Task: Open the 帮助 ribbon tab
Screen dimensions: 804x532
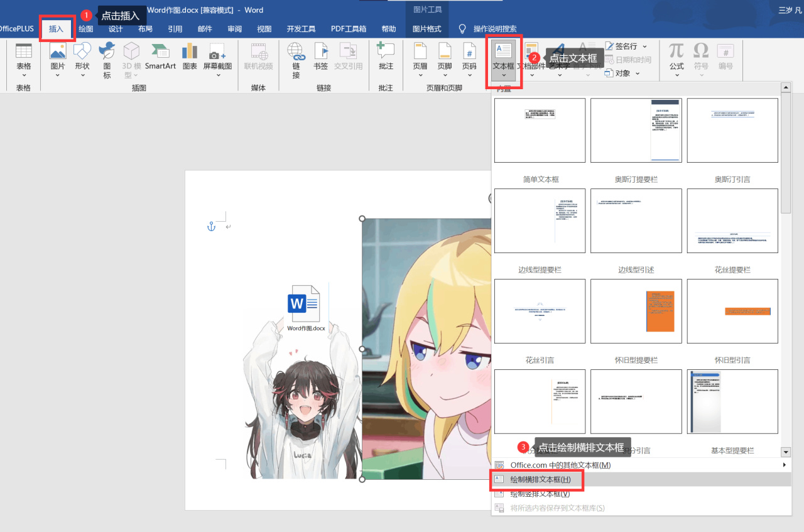Action: click(389, 29)
